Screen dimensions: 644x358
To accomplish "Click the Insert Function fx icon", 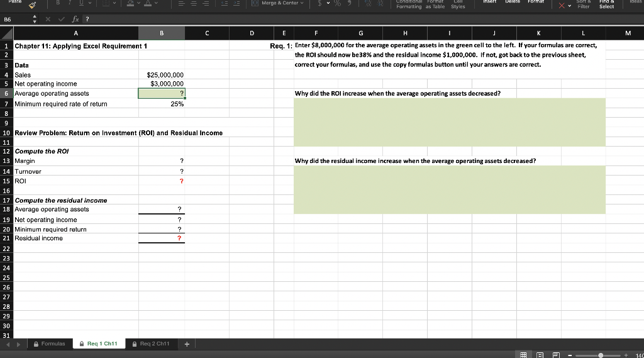I will click(75, 20).
